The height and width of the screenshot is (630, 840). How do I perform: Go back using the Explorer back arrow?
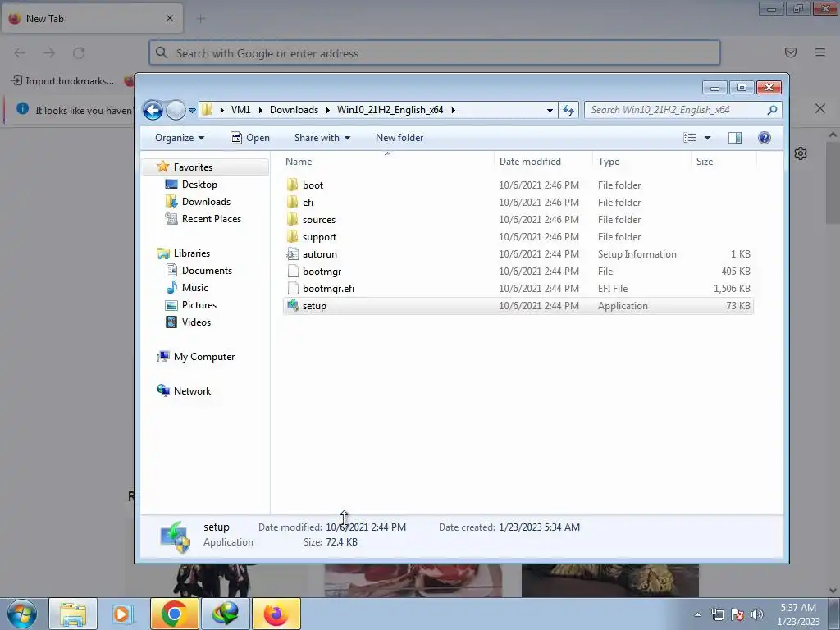(x=153, y=111)
